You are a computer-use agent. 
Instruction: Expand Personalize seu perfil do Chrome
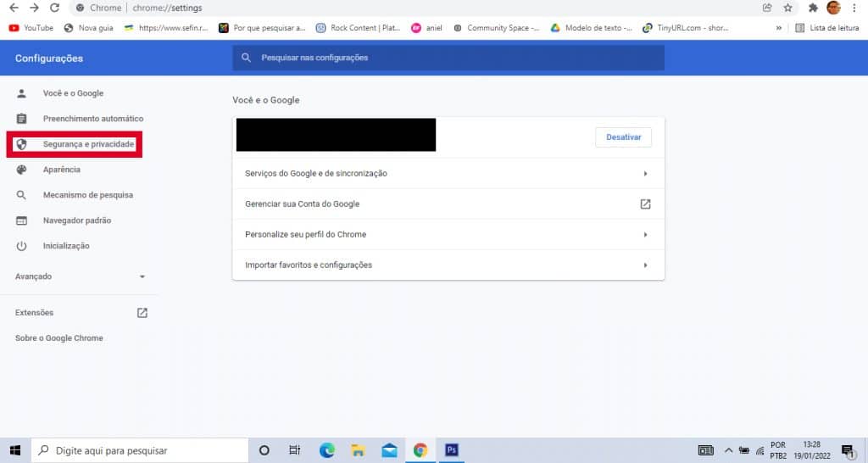pyautogui.click(x=448, y=234)
